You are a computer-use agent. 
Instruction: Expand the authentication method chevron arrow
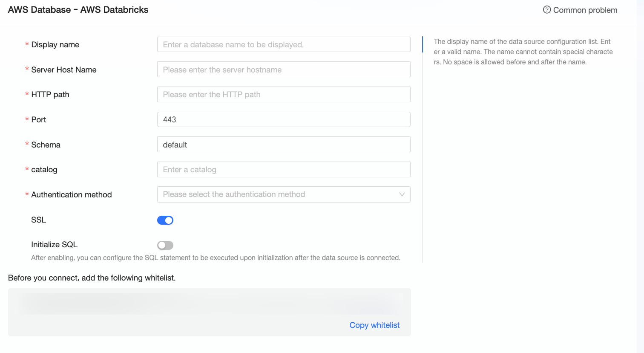tap(402, 194)
